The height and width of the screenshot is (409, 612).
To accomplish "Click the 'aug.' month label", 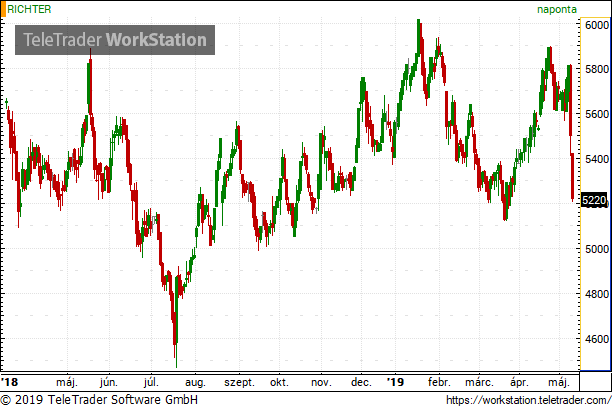I will point(195,382).
